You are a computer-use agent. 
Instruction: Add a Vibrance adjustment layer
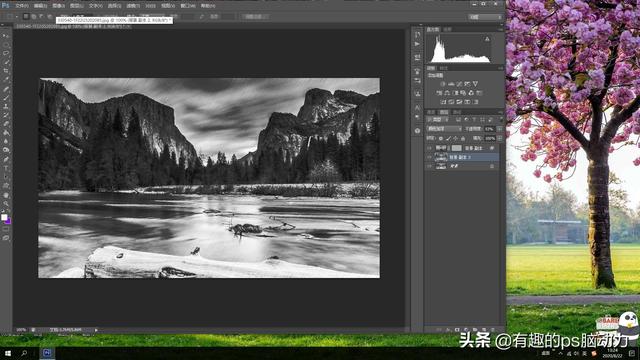click(476, 84)
